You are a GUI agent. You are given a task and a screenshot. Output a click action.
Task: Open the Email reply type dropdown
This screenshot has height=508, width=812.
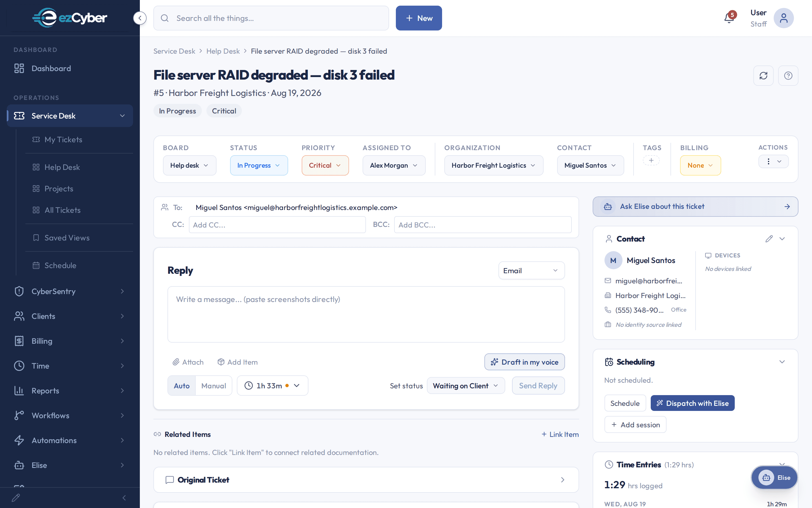(531, 270)
